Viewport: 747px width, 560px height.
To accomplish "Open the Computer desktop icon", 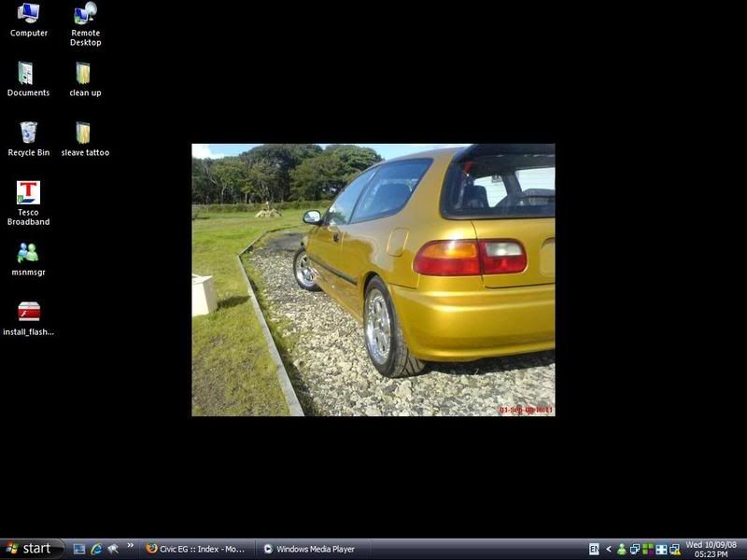I will [x=29, y=20].
